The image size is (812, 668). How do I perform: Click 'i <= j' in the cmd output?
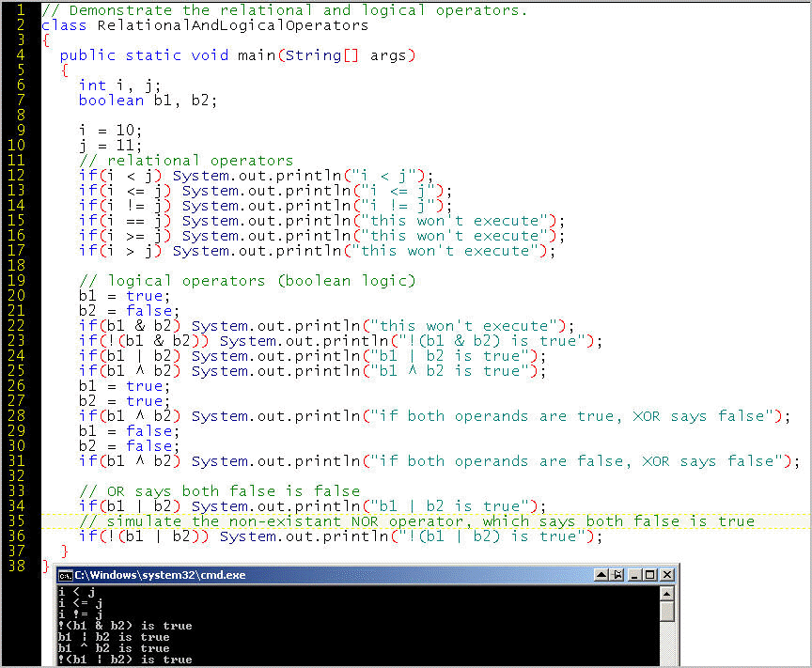pyautogui.click(x=80, y=603)
